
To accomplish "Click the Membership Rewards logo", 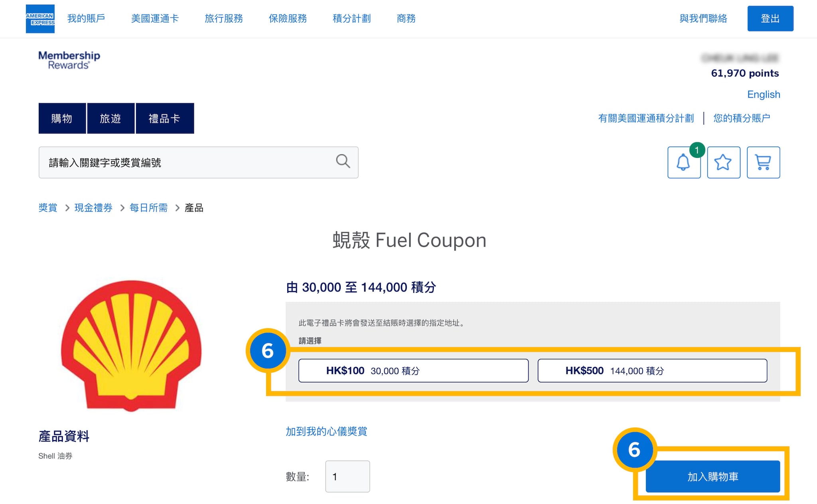I will pyautogui.click(x=69, y=60).
